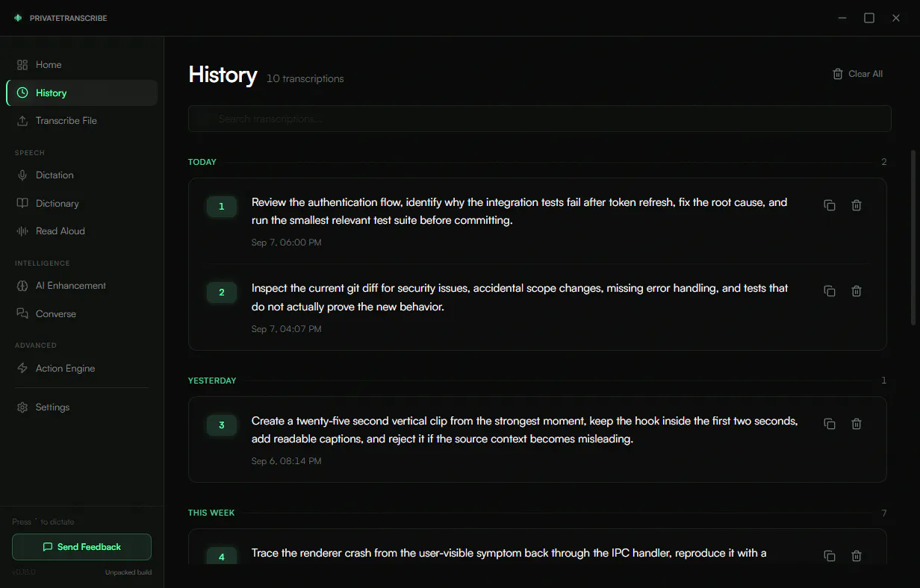This screenshot has width=920, height=588.
Task: Click text starting 'Create a twenty-five second vertical clip'
Action: [x=525, y=430]
